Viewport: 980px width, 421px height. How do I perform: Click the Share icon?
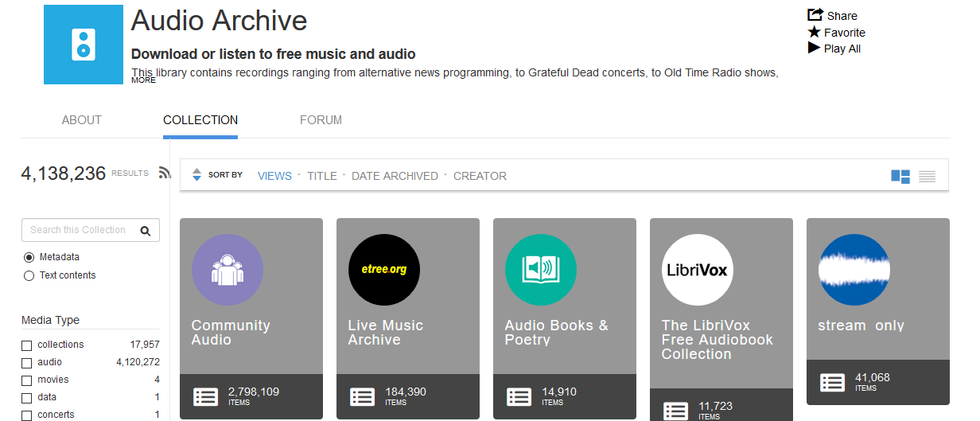click(815, 15)
